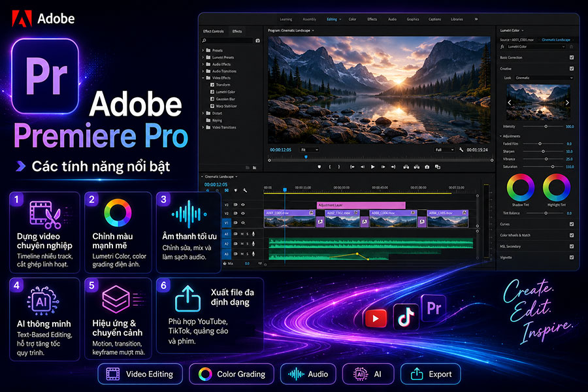Toggle the V3 track eye visibility
This screenshot has width=588, height=392.
click(x=243, y=204)
